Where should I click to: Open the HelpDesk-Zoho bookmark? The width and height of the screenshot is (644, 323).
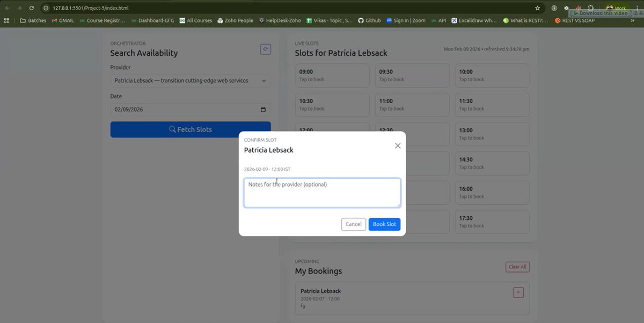click(x=280, y=20)
